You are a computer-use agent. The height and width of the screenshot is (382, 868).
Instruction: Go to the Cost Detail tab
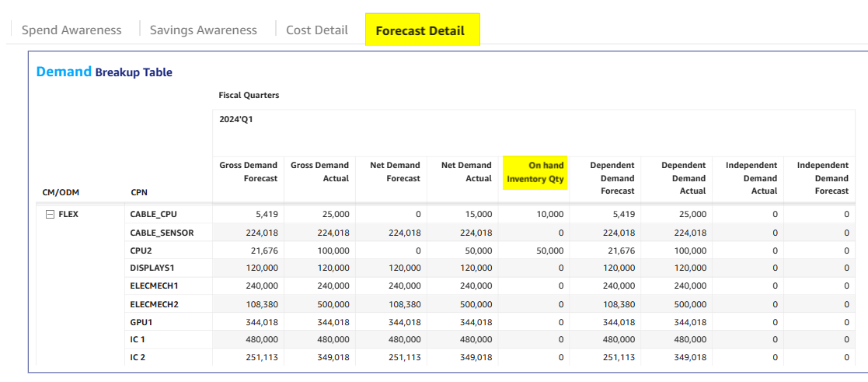pos(316,30)
